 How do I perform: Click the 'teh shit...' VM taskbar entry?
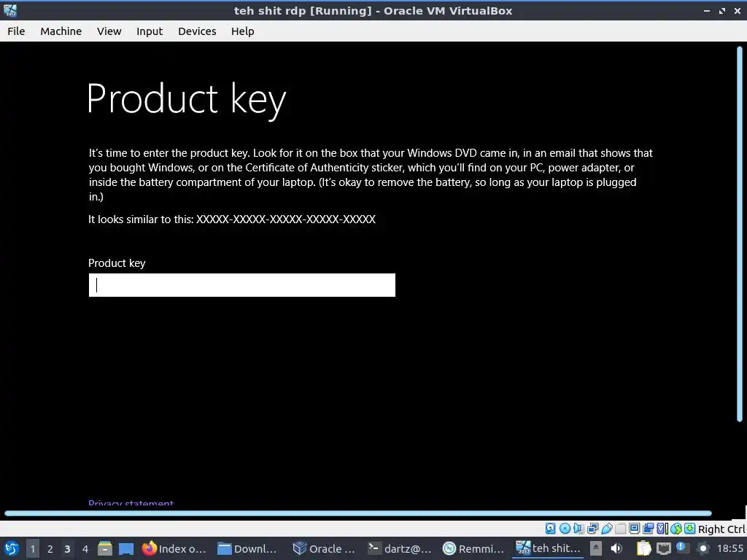click(549, 548)
